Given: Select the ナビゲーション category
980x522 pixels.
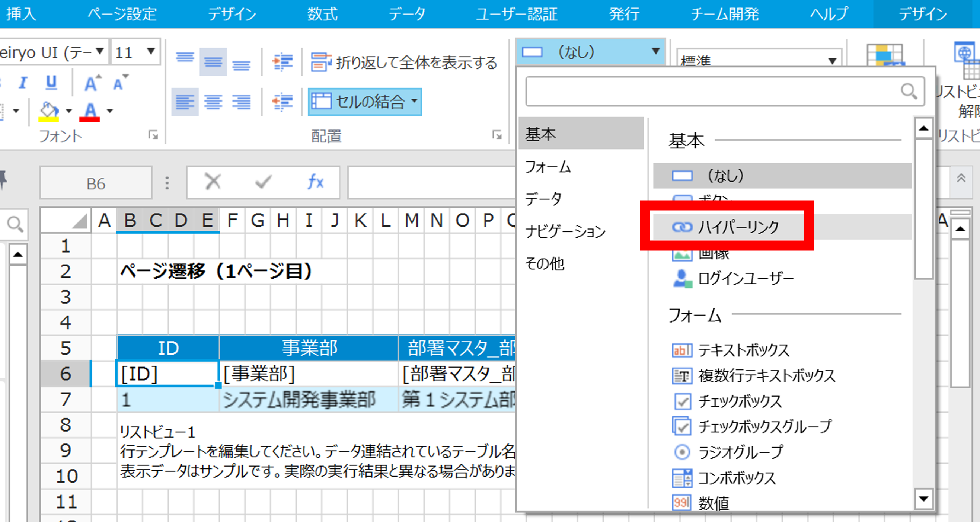Looking at the screenshot, I should pyautogui.click(x=565, y=231).
